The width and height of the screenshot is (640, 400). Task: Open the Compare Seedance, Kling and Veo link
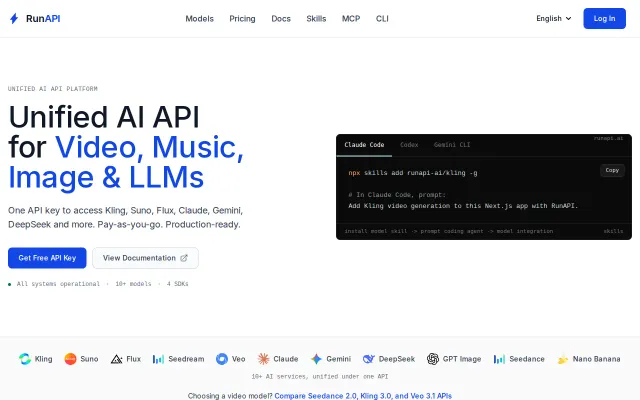pos(363,396)
